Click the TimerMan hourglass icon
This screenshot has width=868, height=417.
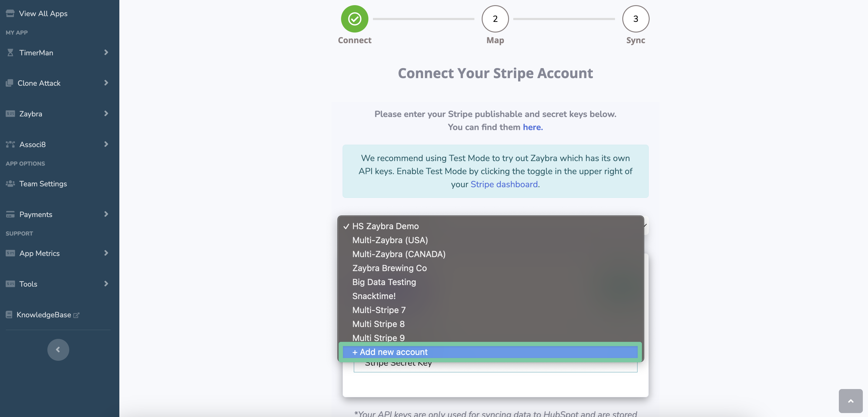10,53
